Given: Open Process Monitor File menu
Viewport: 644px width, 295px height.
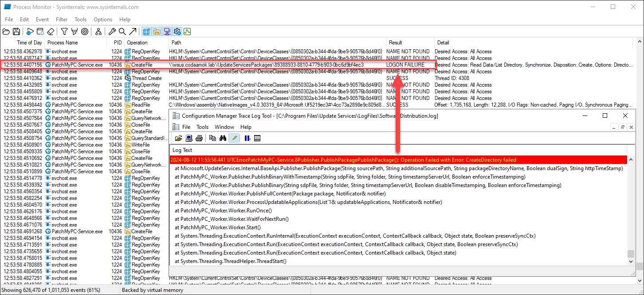Looking at the screenshot, I should (9, 20).
